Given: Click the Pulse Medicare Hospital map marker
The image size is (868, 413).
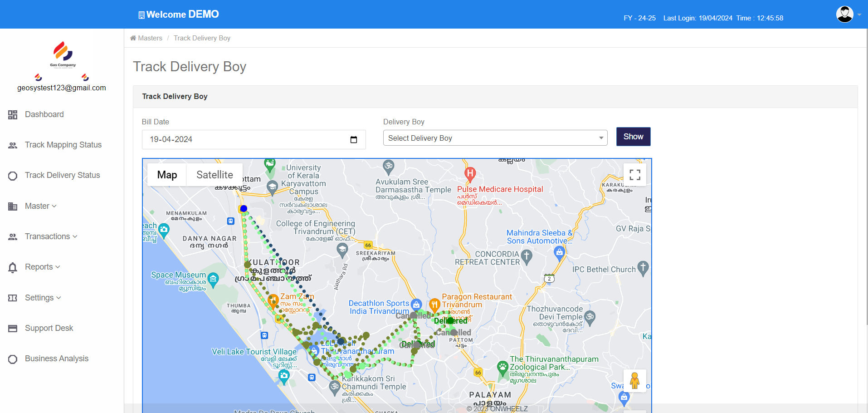Looking at the screenshot, I should pyautogui.click(x=470, y=173).
